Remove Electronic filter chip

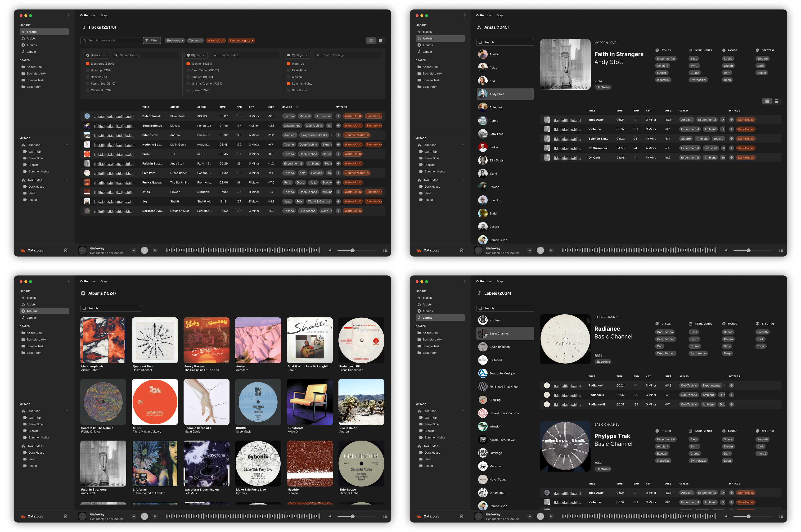coord(182,40)
